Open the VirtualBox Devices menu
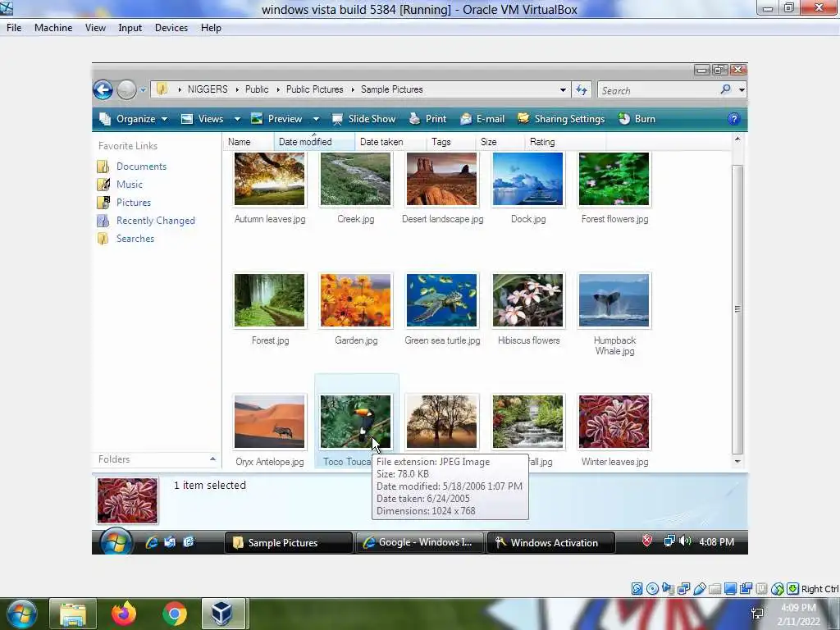Image resolution: width=840 pixels, height=630 pixels. point(171,28)
